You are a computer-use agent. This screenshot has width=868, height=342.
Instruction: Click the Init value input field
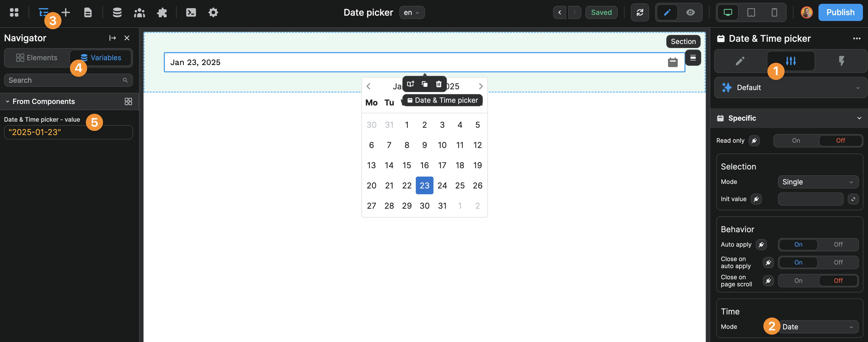[811, 199]
